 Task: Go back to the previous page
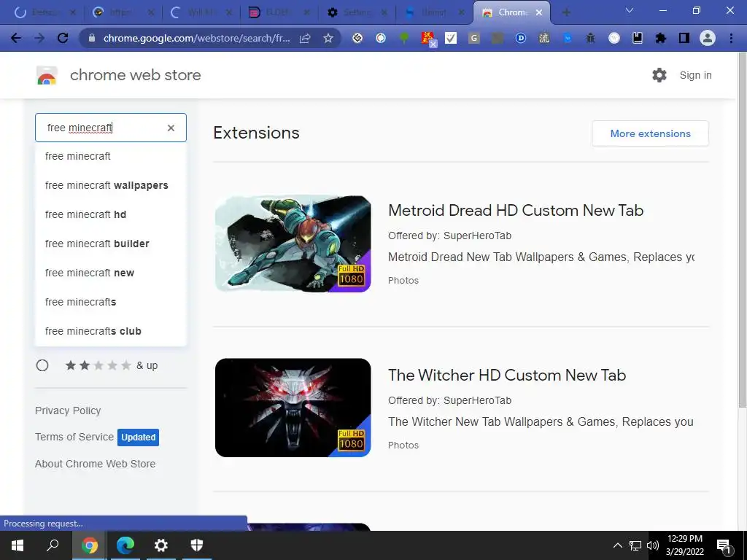[x=16, y=38]
